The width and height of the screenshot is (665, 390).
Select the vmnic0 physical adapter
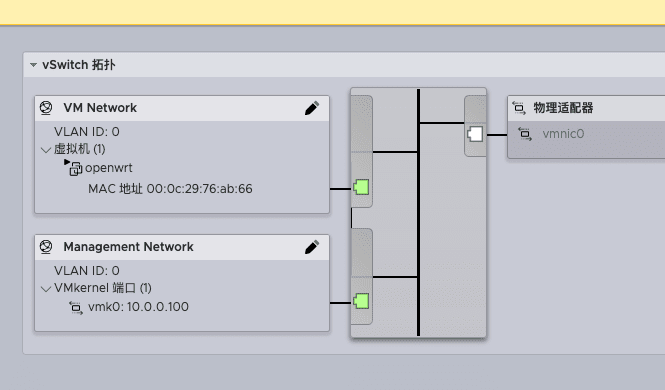click(x=563, y=134)
